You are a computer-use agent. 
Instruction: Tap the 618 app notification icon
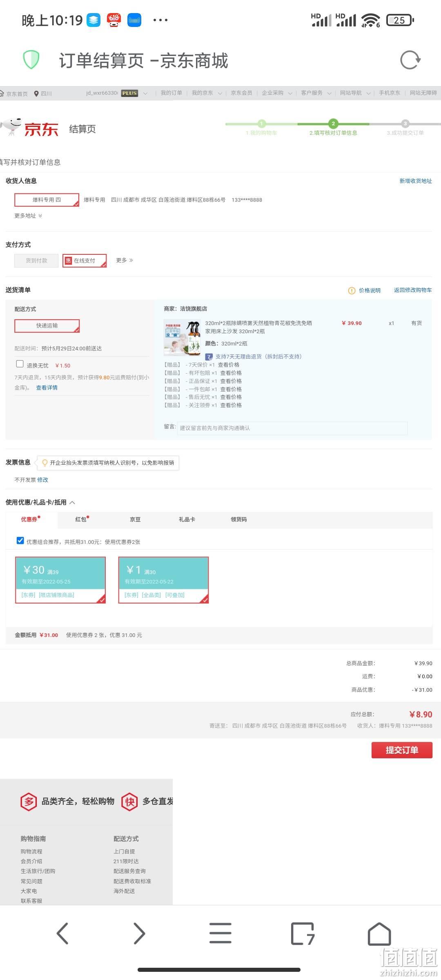[x=114, y=20]
